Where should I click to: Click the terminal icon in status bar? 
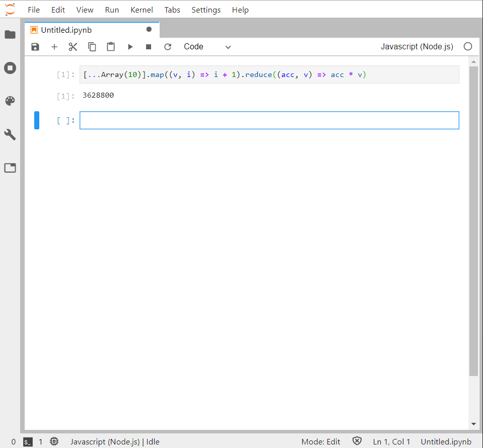click(28, 442)
